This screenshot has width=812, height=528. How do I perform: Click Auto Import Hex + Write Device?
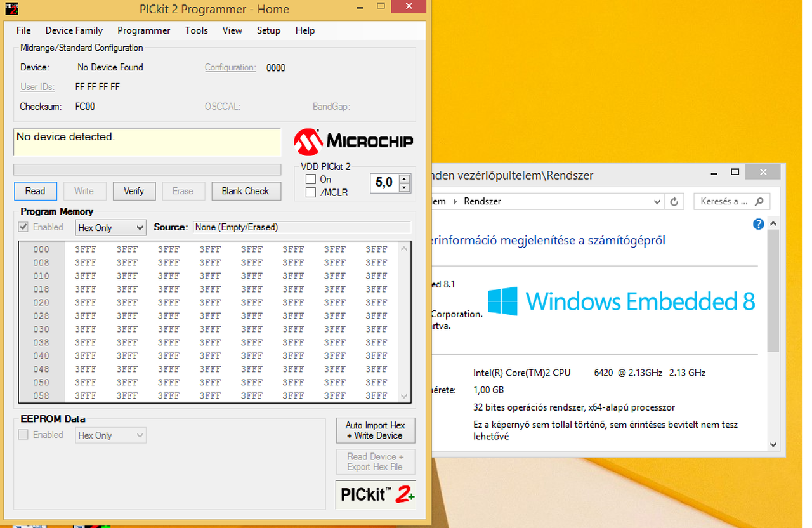[376, 430]
